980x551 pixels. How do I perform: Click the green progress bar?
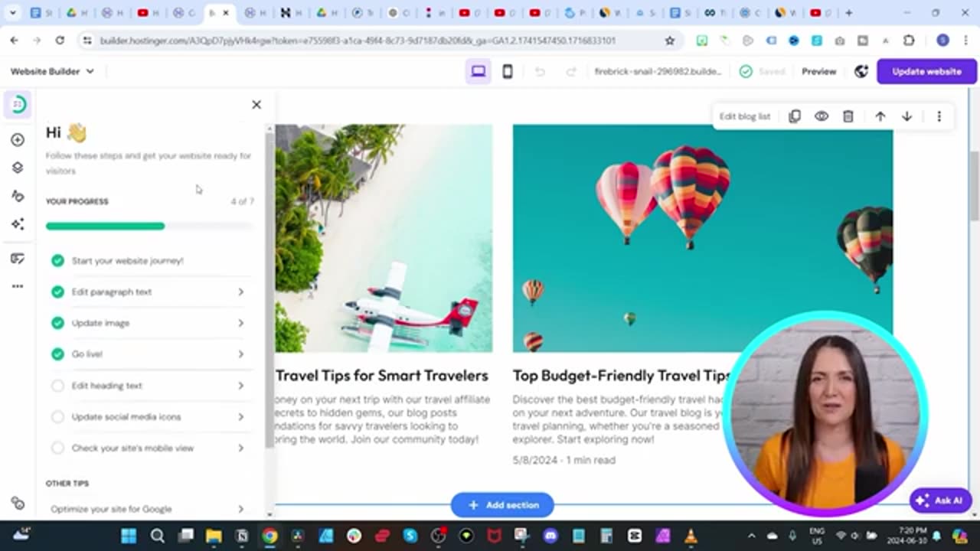pyautogui.click(x=105, y=226)
